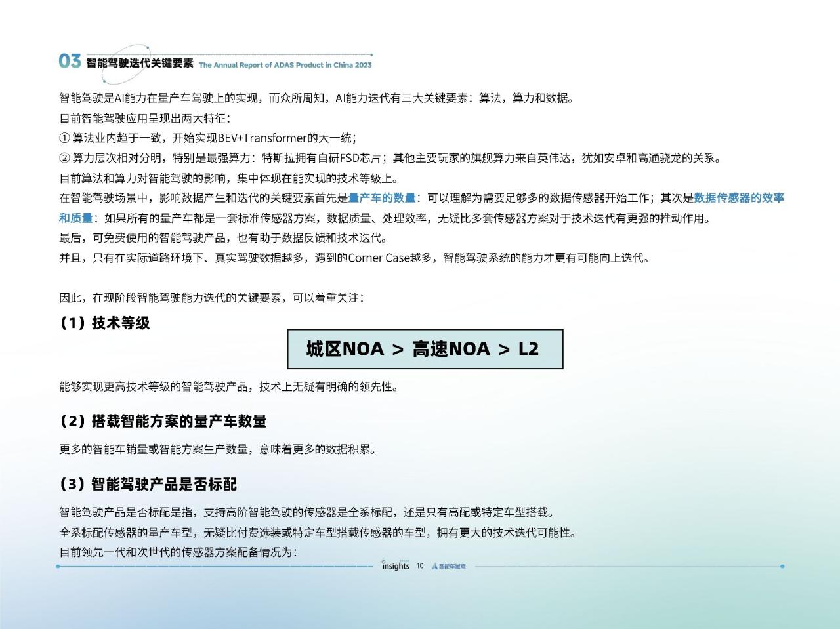Click the highlighted 量产车的数量 blue text
840x629 pixels.
click(382, 198)
